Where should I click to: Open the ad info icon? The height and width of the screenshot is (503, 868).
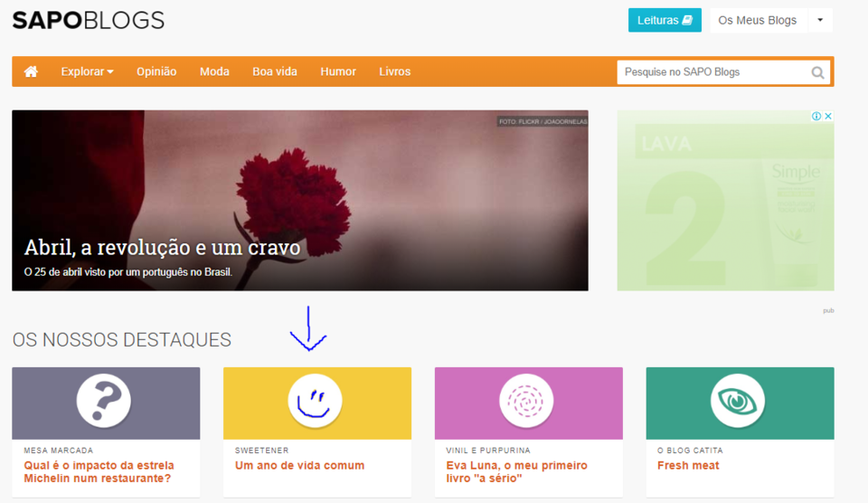point(816,116)
